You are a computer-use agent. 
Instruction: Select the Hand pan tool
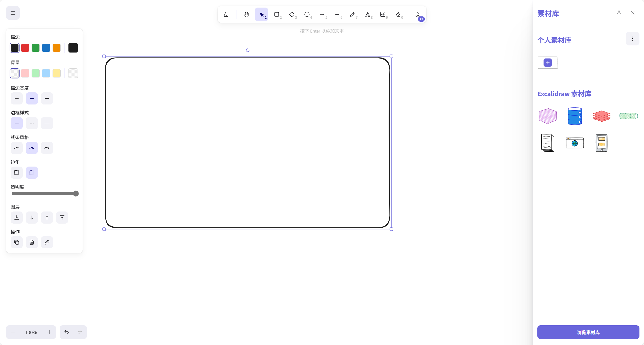[x=246, y=14]
